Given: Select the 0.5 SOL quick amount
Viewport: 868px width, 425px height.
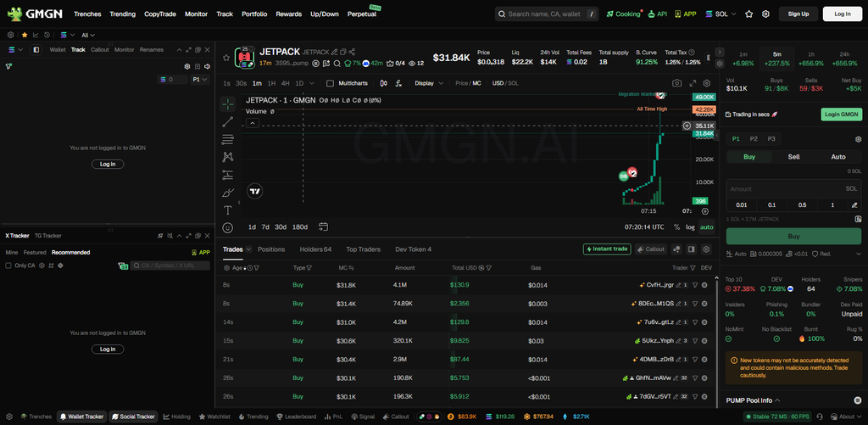Looking at the screenshot, I should (x=802, y=205).
